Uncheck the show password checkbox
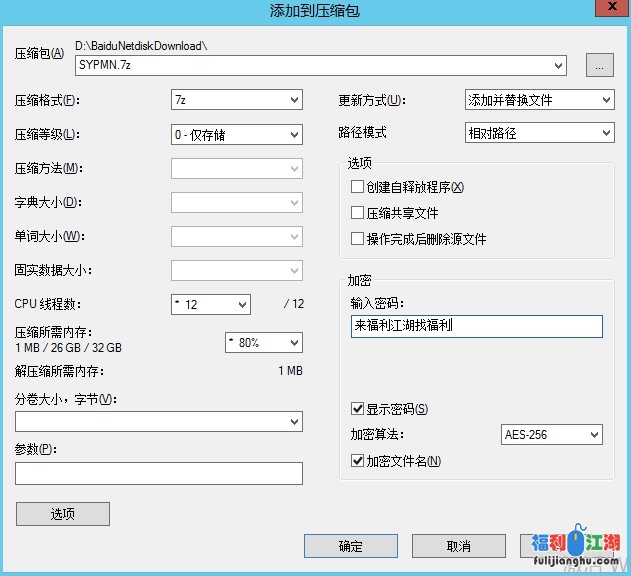631x576 pixels. tap(358, 409)
